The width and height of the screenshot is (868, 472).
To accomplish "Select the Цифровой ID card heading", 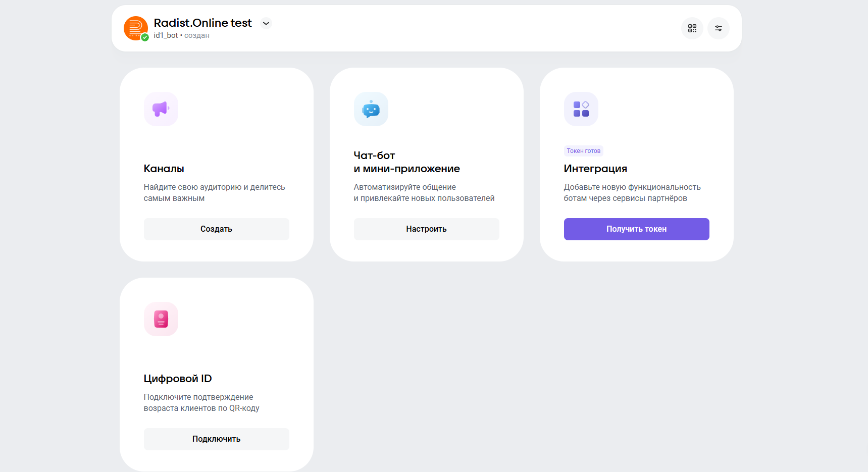I will pyautogui.click(x=178, y=379).
